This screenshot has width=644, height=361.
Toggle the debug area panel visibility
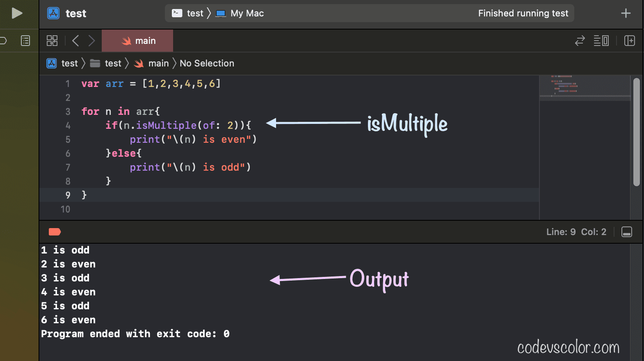point(626,232)
